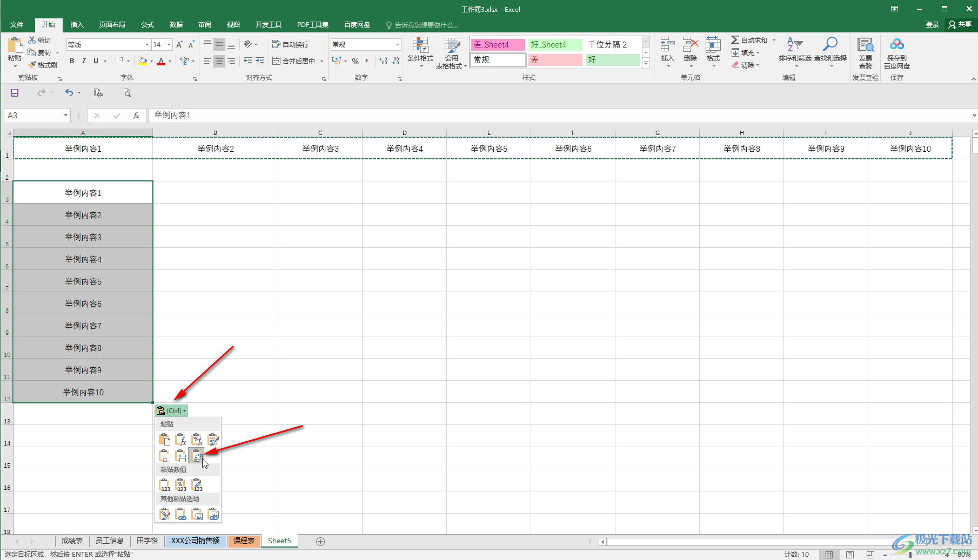Viewport: 978px width, 560px height.
Task: Open the fill color dropdown arrow
Action: (x=151, y=61)
